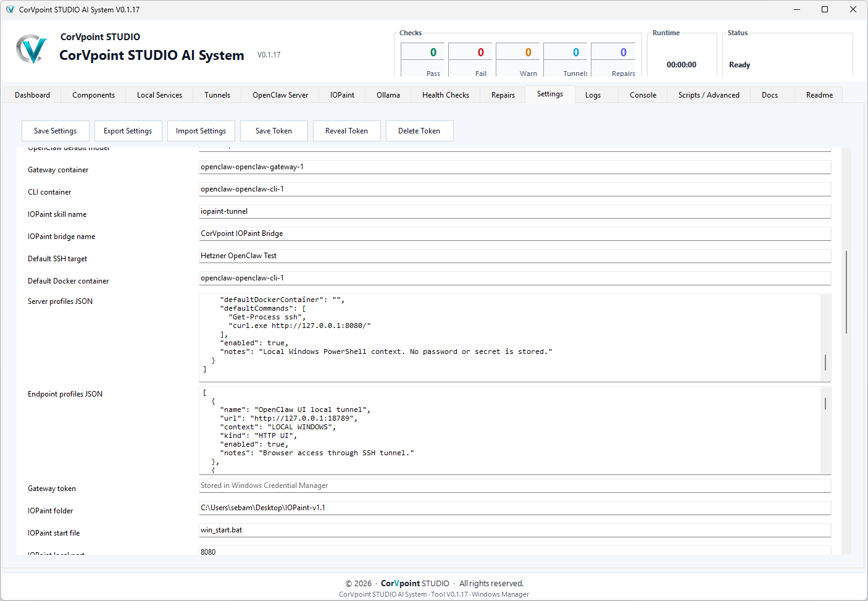This screenshot has height=601, width=868.
Task: Focus the IOPaint skill name field
Action: coord(515,212)
